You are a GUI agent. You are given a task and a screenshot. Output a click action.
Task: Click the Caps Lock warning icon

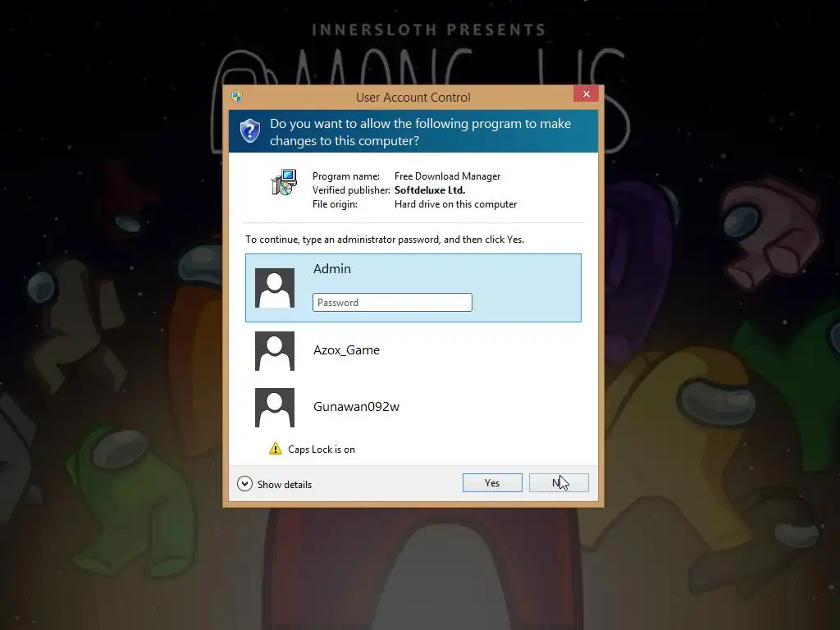(x=276, y=449)
